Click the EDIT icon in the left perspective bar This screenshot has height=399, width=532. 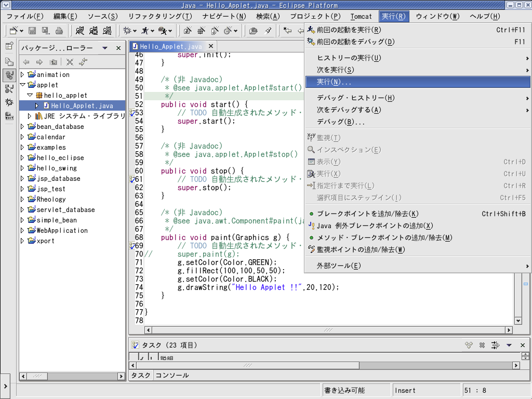click(x=9, y=116)
